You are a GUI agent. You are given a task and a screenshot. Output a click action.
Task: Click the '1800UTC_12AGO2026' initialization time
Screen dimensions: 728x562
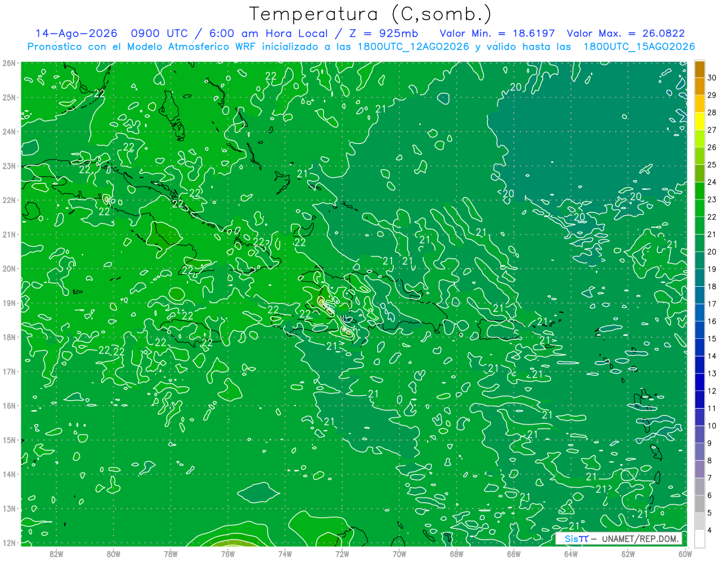[x=412, y=47]
